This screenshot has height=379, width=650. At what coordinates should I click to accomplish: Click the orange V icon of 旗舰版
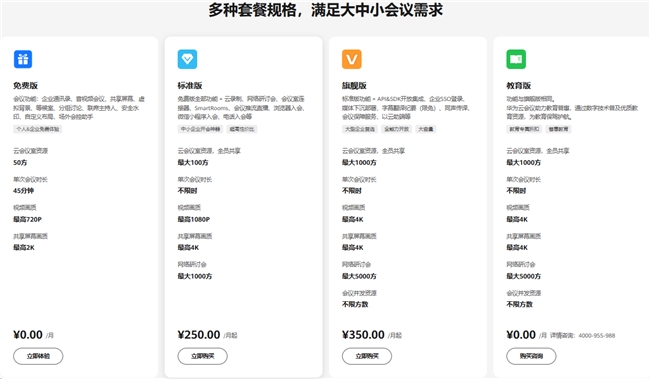tap(352, 59)
